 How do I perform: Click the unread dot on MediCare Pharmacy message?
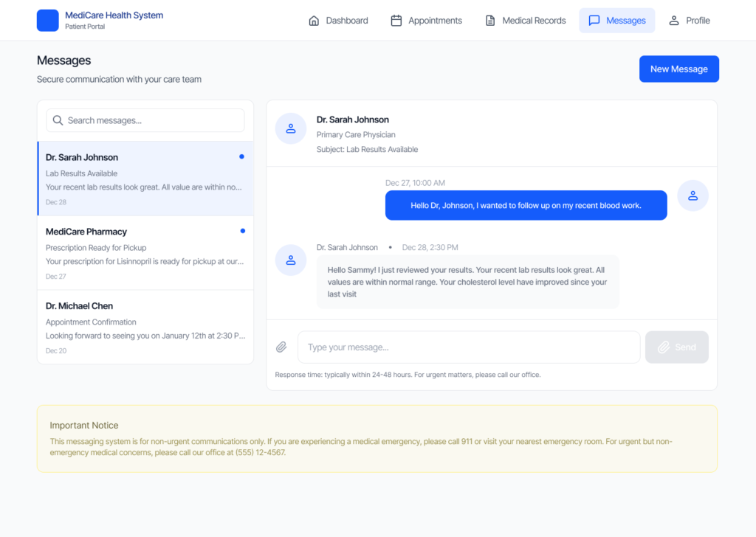click(x=242, y=231)
